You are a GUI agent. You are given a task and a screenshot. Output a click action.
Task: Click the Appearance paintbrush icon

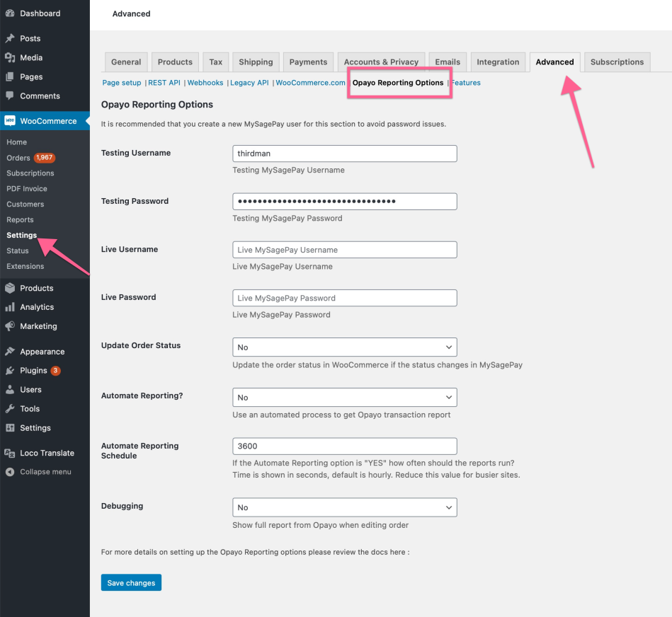pos(10,352)
